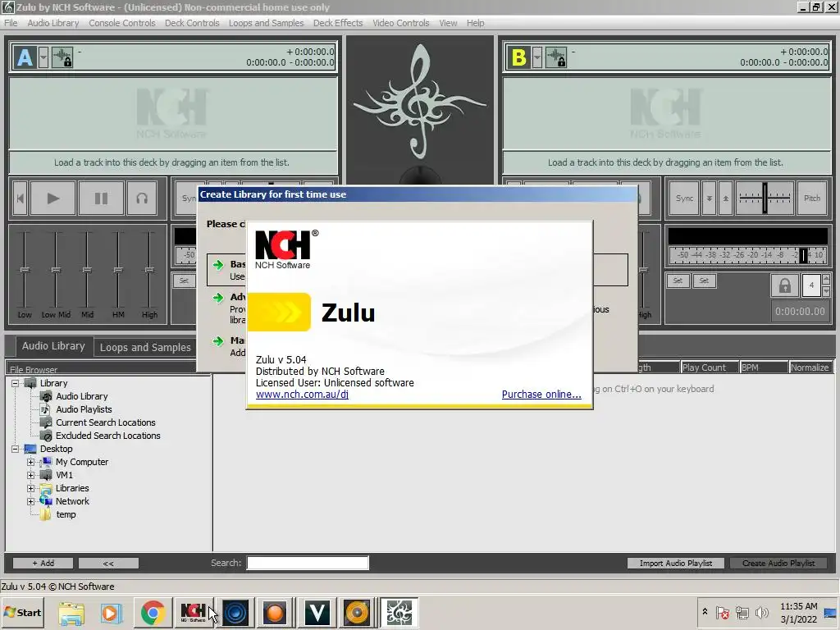Click Deck B loop count field showing 4
The image size is (840, 630).
pos(811,285)
